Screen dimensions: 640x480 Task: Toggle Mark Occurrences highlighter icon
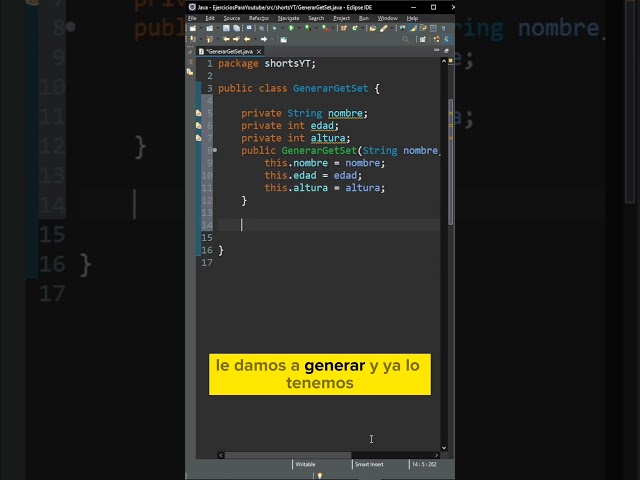[413, 28]
